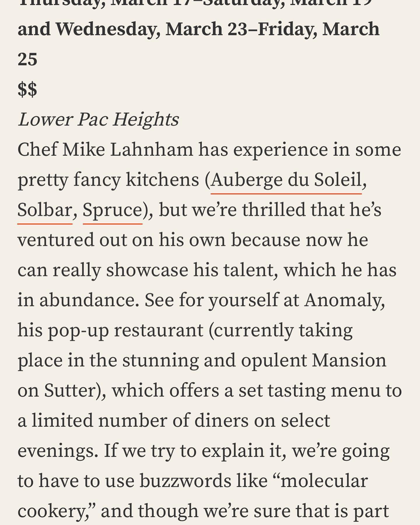Follow the Spruce restaurant link
420x525 pixels.
pos(113,210)
